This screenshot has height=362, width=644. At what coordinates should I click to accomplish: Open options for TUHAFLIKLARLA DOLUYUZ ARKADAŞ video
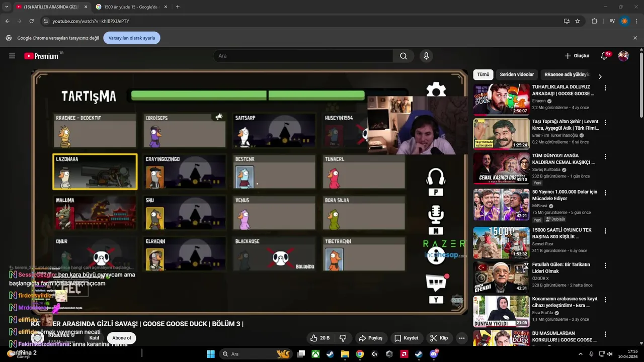pos(605,88)
